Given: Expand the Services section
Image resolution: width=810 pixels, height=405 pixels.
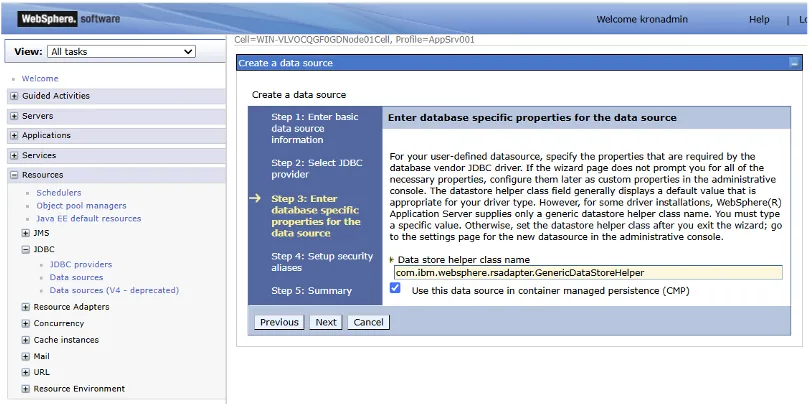Looking at the screenshot, I should 14,155.
